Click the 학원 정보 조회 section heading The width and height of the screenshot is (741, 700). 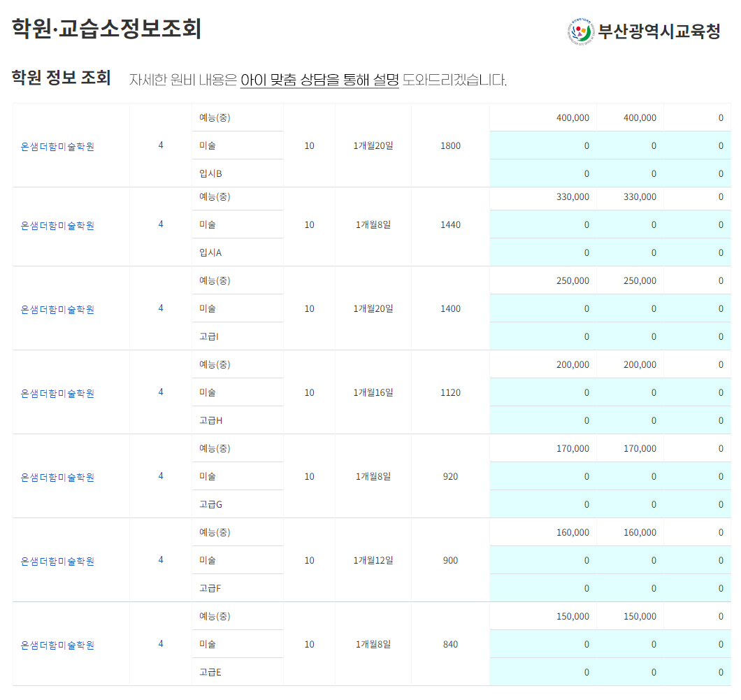pyautogui.click(x=62, y=78)
